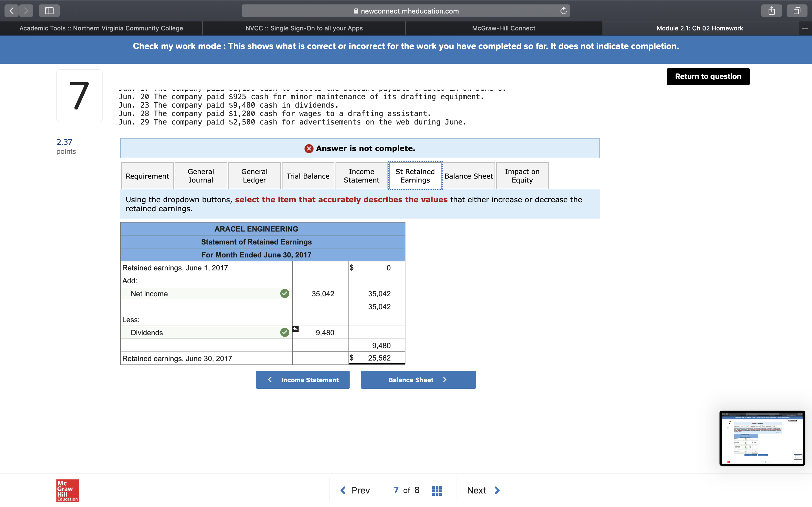Reload the current webpage

point(564,10)
